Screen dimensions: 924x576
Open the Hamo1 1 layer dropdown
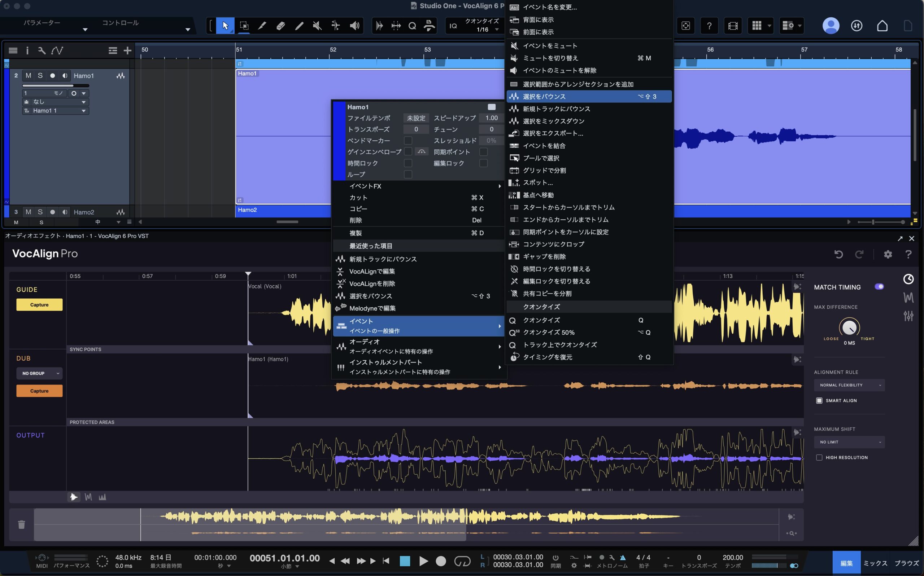[55, 111]
